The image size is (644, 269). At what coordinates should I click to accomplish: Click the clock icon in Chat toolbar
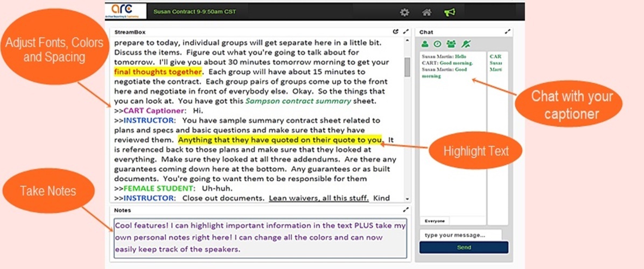coord(437,44)
